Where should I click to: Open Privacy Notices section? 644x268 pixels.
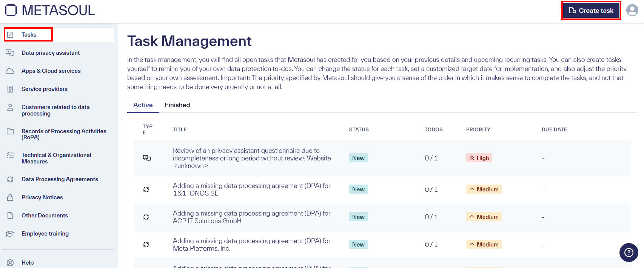click(42, 197)
